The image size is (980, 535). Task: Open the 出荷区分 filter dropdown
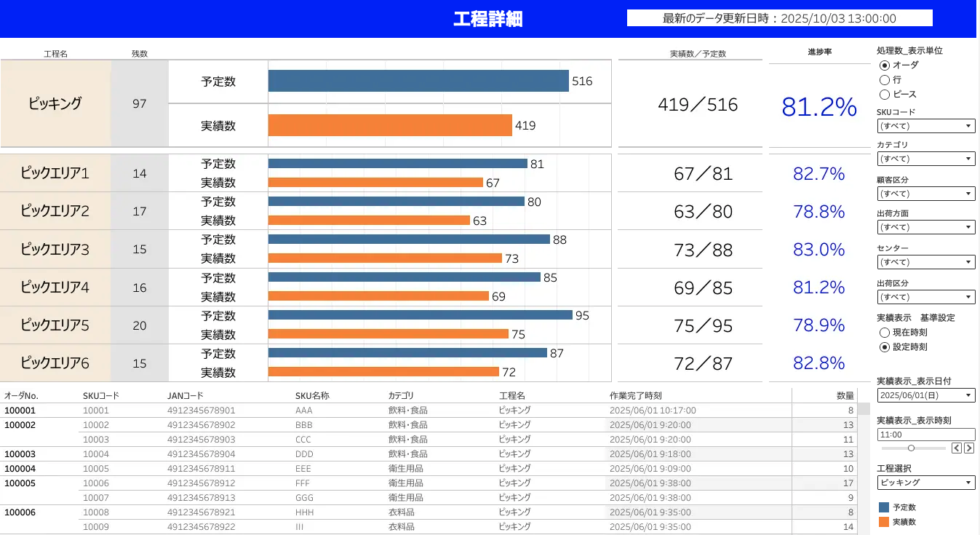(x=926, y=297)
